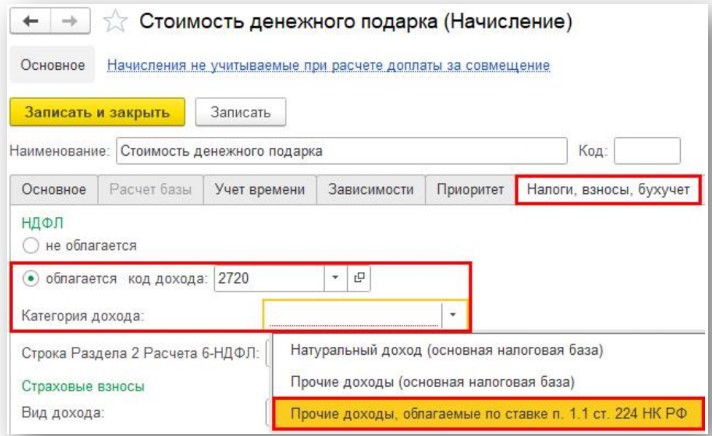Expand the income code 2720 dropdown
712x436 pixels.
335,278
